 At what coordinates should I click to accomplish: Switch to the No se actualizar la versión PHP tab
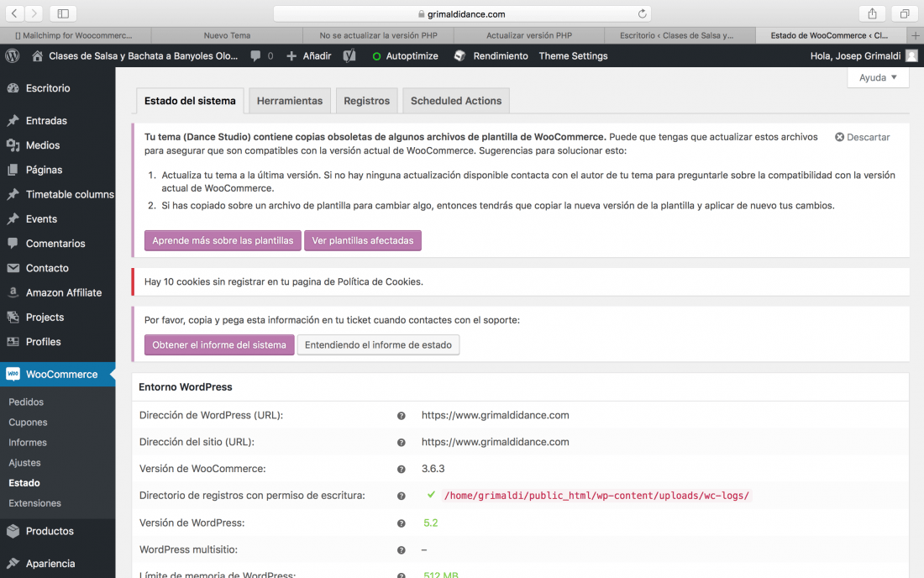click(x=378, y=35)
